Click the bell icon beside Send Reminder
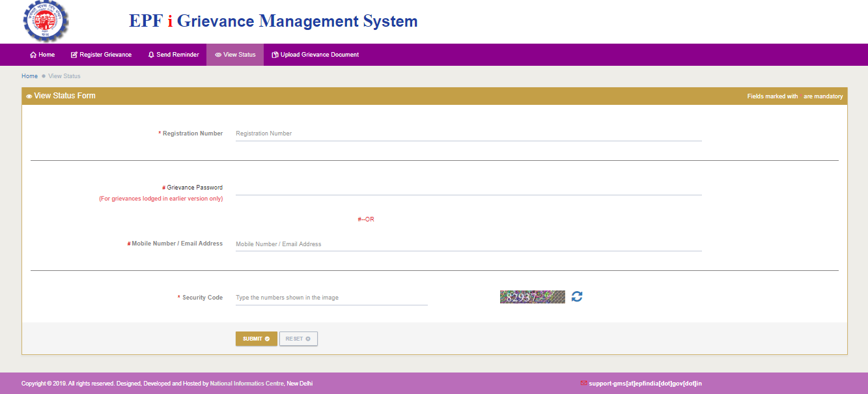 (151, 55)
